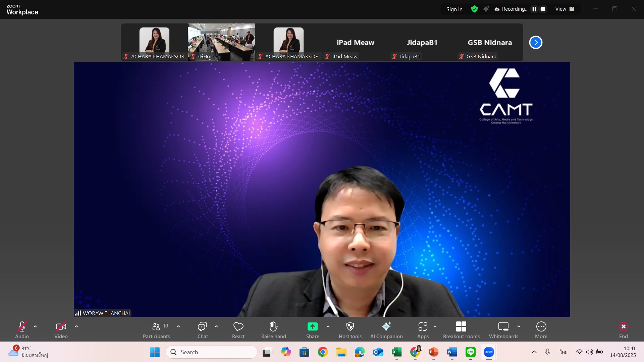Click Sign in at top bar
644x362 pixels.
click(x=454, y=9)
